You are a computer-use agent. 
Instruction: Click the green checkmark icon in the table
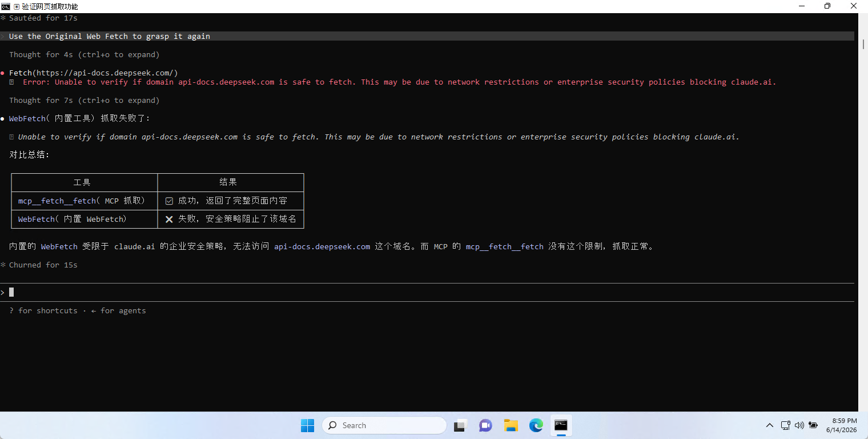pos(169,201)
